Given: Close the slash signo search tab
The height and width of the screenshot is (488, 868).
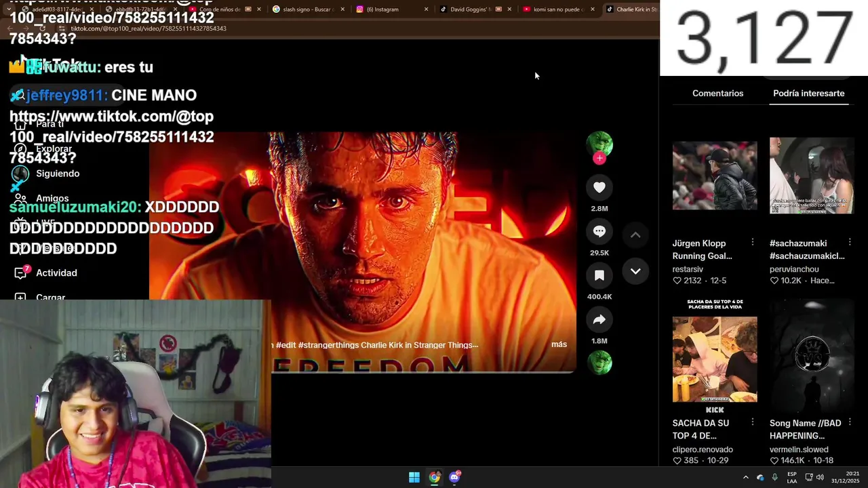Looking at the screenshot, I should 342,9.
